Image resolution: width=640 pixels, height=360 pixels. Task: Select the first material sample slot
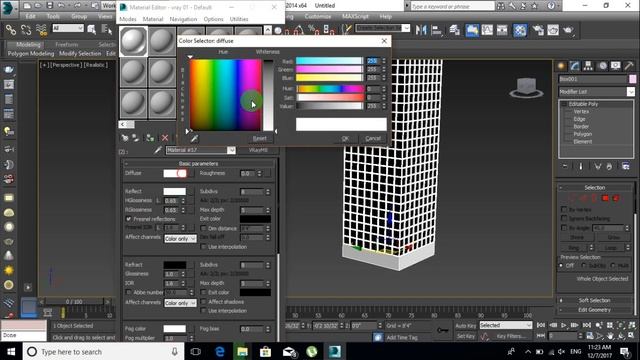click(x=133, y=41)
